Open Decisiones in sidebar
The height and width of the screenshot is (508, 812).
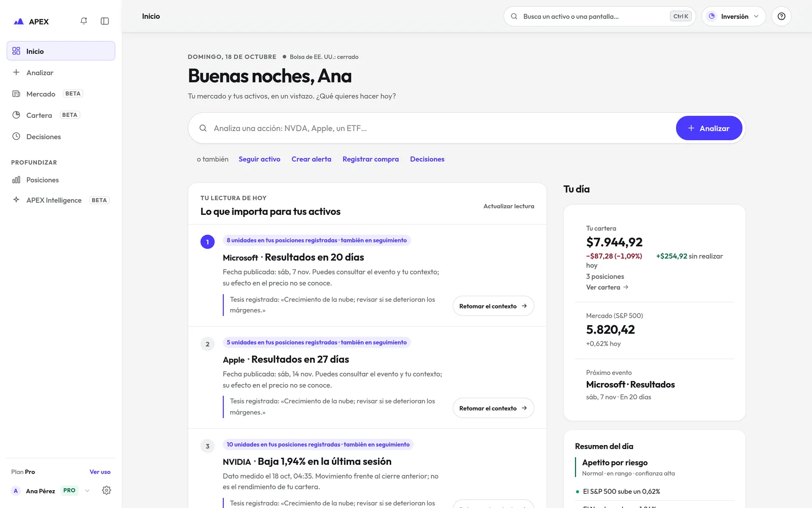coord(61,136)
